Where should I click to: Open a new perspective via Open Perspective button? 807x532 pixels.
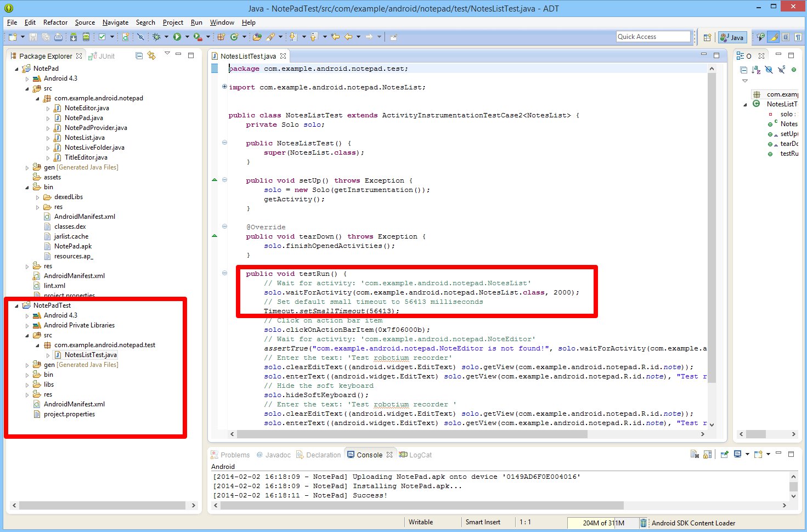click(x=707, y=37)
